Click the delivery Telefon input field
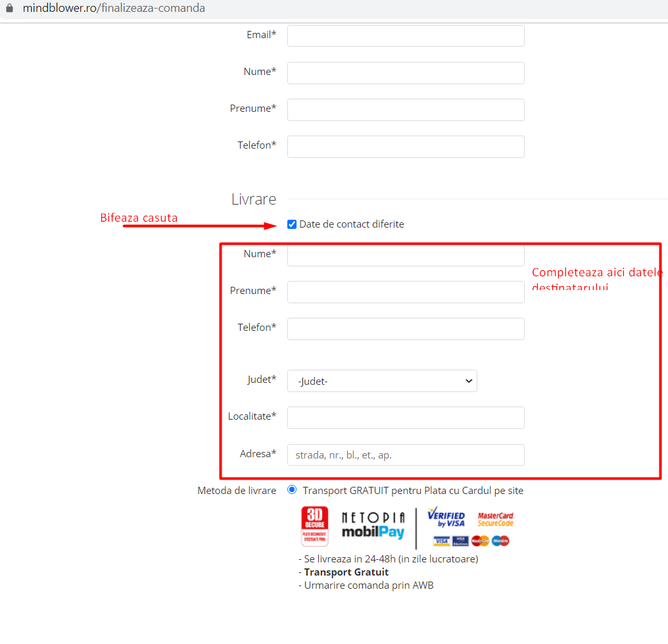This screenshot has width=668, height=644. click(406, 329)
